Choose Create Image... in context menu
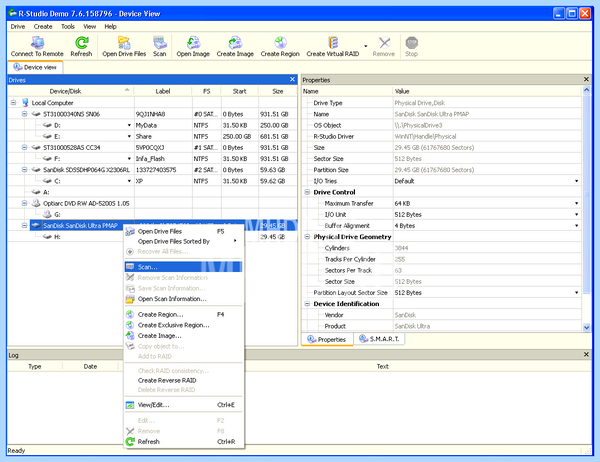Image resolution: width=600 pixels, height=462 pixels. coord(183,336)
